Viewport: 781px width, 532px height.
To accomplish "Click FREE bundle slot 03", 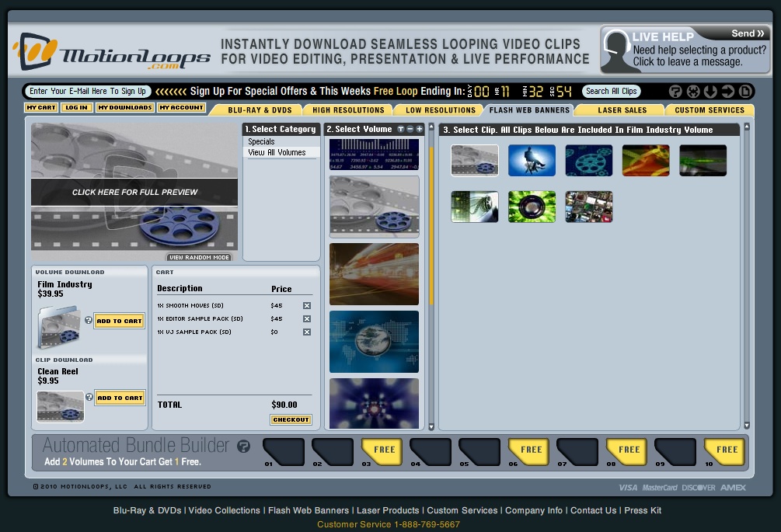I will [x=381, y=452].
